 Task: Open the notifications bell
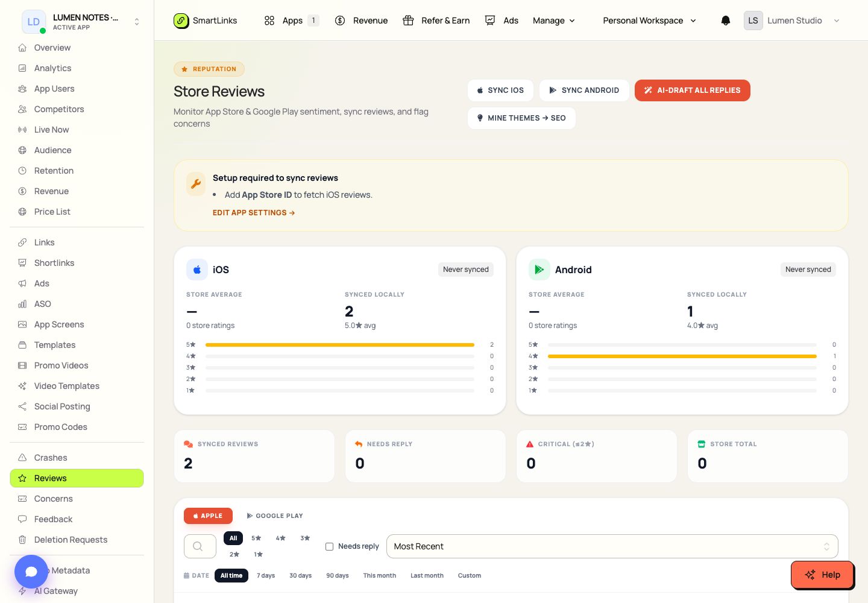726,21
